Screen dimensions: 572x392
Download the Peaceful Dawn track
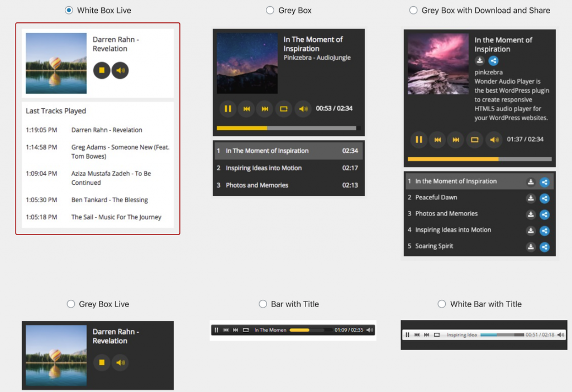(x=531, y=198)
